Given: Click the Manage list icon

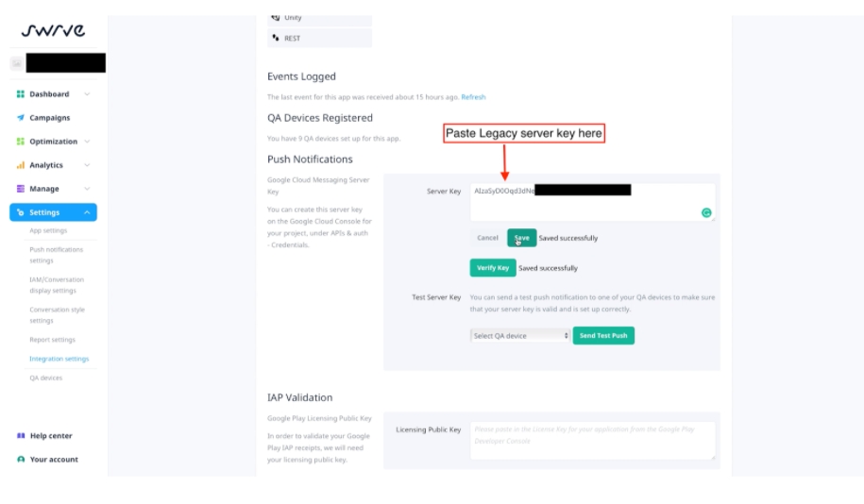Looking at the screenshot, I should [x=21, y=189].
